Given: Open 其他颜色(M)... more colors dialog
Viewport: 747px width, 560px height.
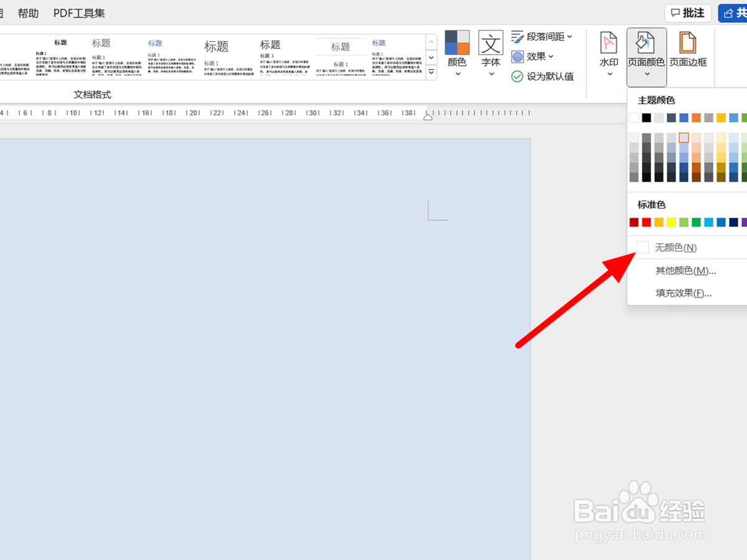Looking at the screenshot, I should tap(687, 271).
